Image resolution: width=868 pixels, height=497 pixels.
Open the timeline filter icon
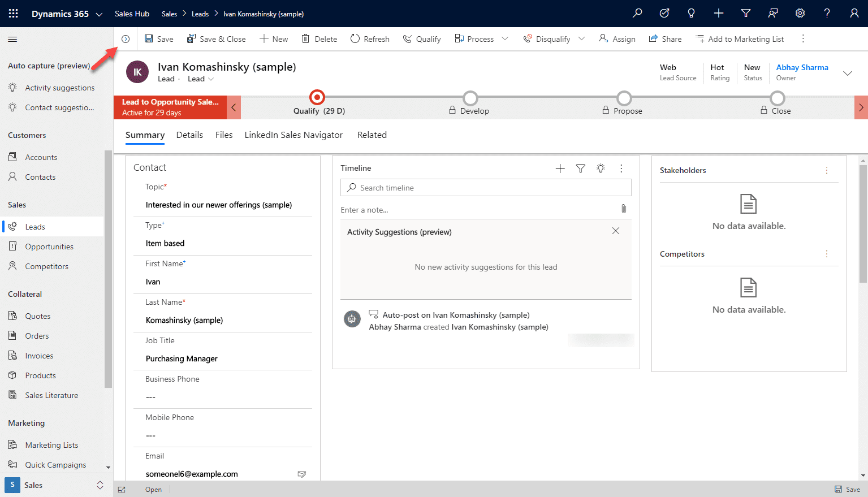coord(580,168)
